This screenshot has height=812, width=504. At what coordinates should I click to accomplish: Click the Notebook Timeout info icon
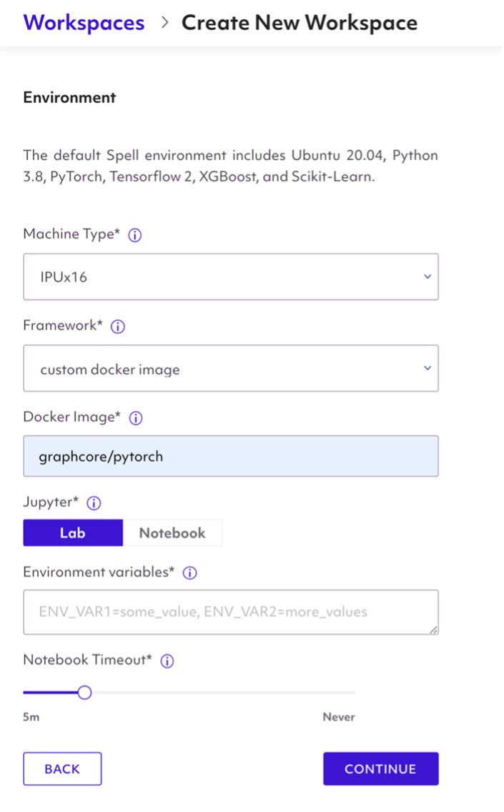tap(167, 660)
